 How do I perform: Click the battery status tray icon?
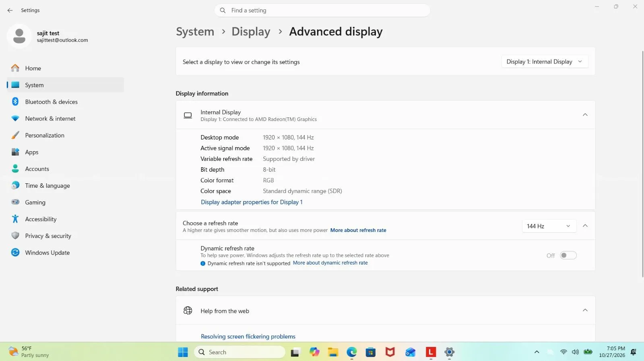(588, 352)
